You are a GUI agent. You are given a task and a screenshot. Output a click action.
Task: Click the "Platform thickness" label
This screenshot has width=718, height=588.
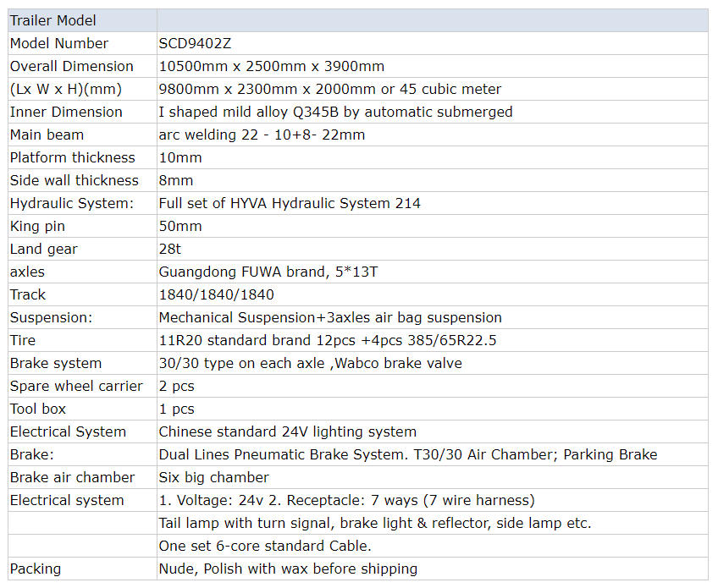(x=72, y=157)
